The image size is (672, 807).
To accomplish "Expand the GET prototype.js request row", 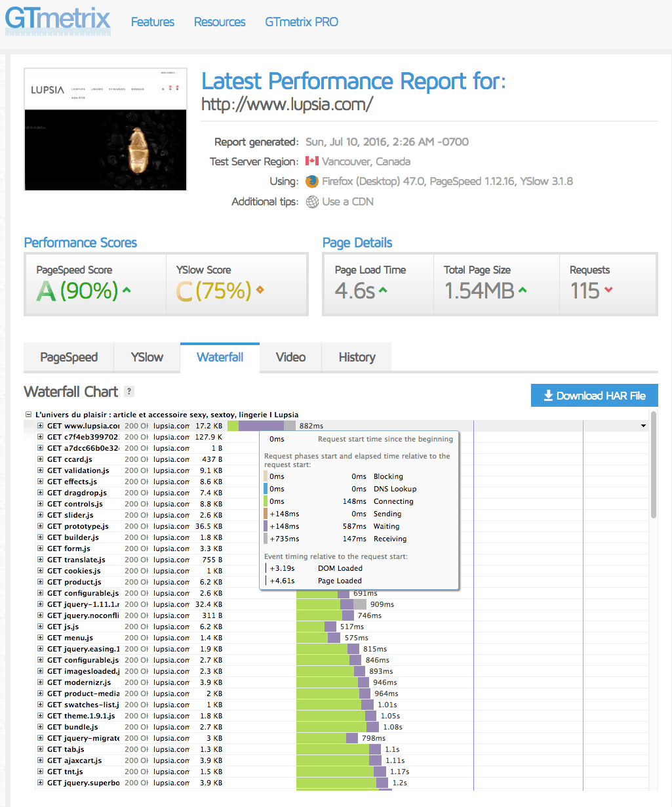I will point(40,526).
